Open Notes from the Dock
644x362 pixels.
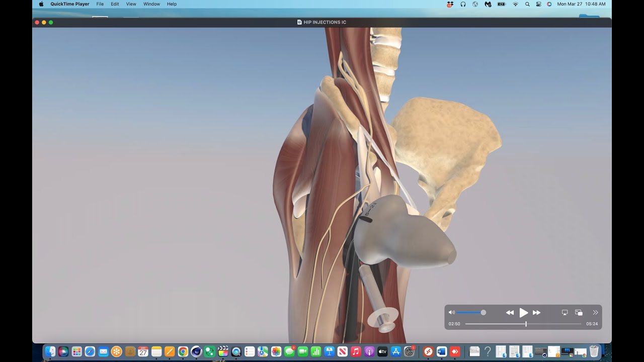(156, 351)
